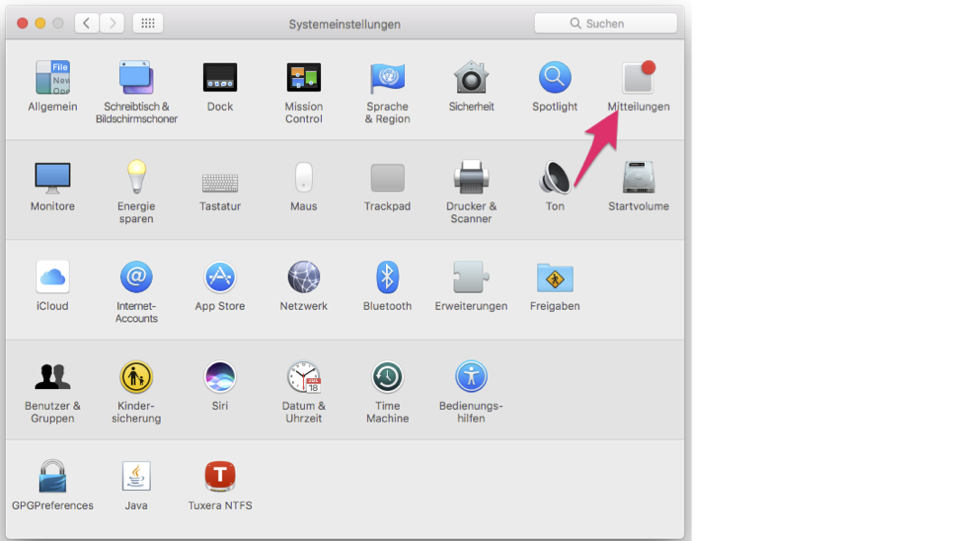Open Tuxera NTFS preferences
Image resolution: width=979 pixels, height=541 pixels.
tap(220, 476)
